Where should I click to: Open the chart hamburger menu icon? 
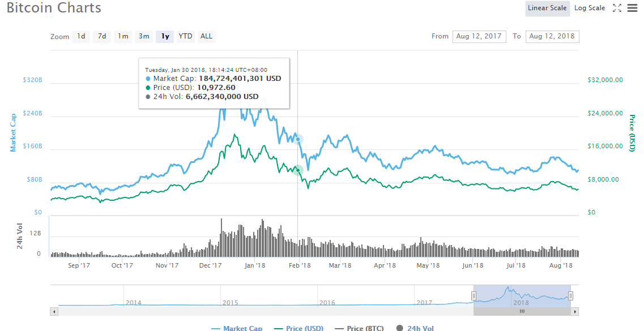coord(632,8)
